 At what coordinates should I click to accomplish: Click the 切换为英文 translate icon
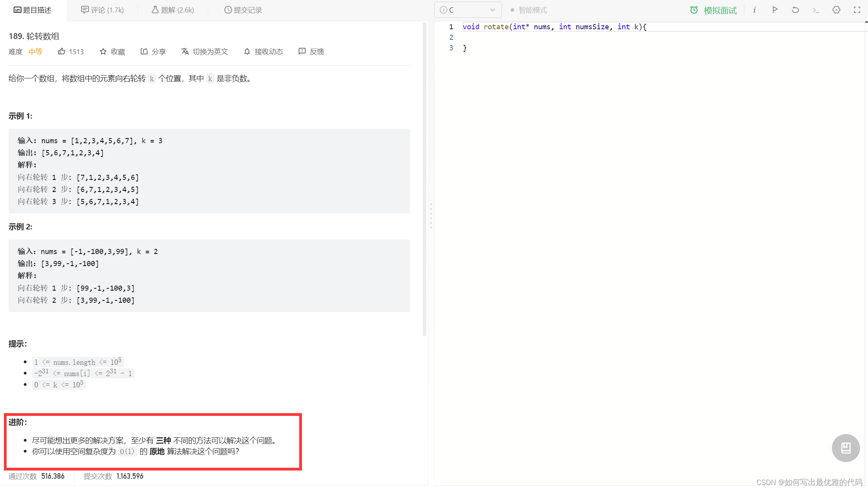coord(185,51)
